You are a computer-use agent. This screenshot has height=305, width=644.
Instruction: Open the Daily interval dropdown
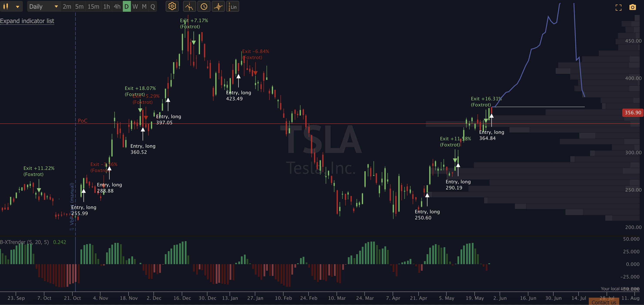[x=43, y=7]
